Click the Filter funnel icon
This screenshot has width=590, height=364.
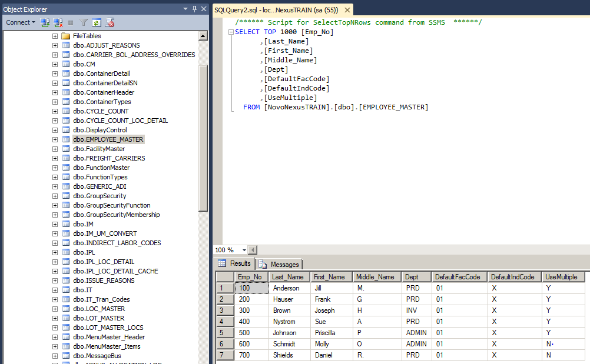pyautogui.click(x=84, y=22)
